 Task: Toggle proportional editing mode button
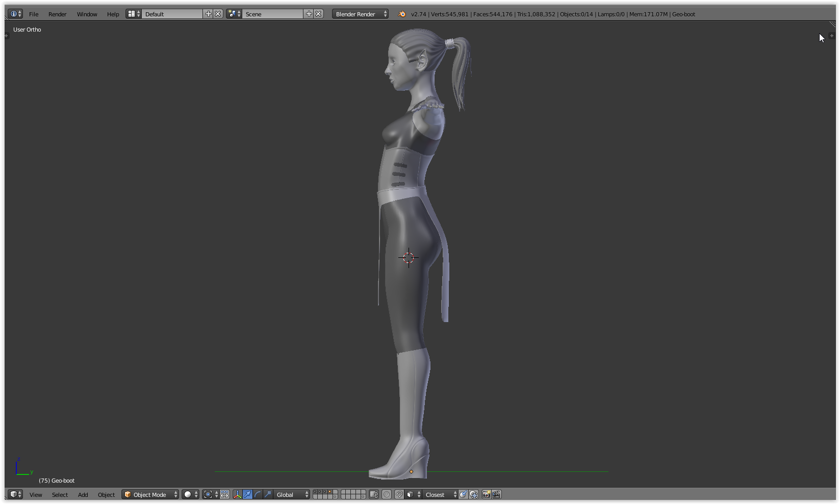tap(387, 494)
